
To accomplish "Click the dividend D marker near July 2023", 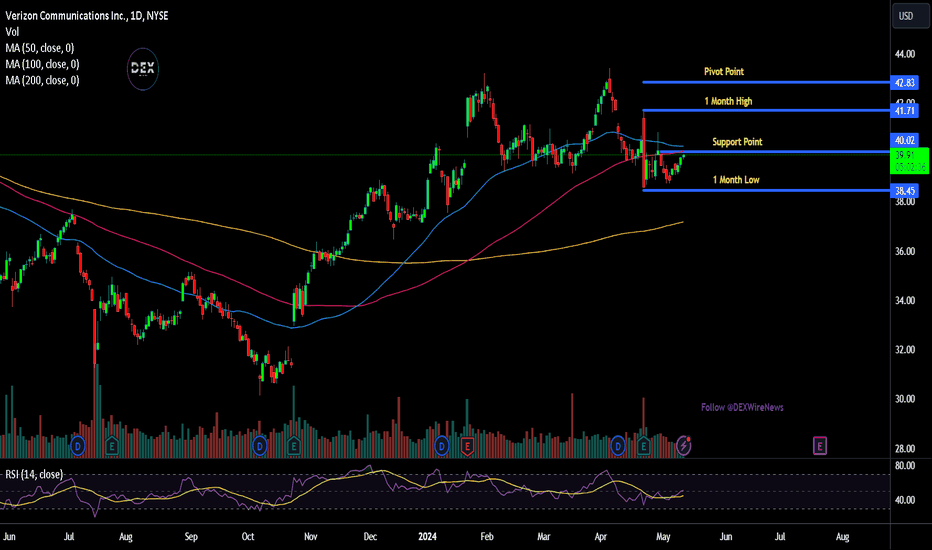I will 78,445.
